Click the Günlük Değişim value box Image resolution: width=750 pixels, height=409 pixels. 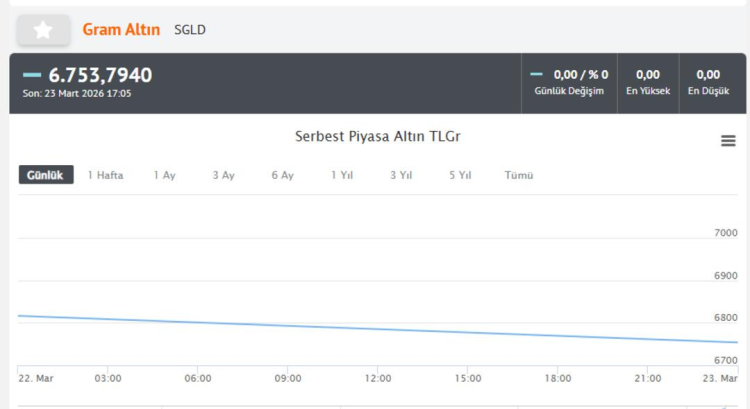point(569,82)
